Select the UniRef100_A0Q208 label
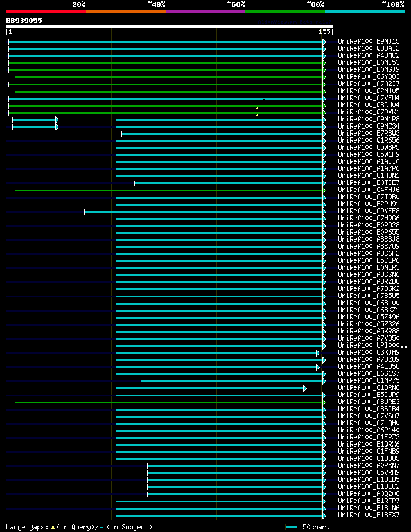This screenshot has width=411, height=532. [x=369, y=493]
